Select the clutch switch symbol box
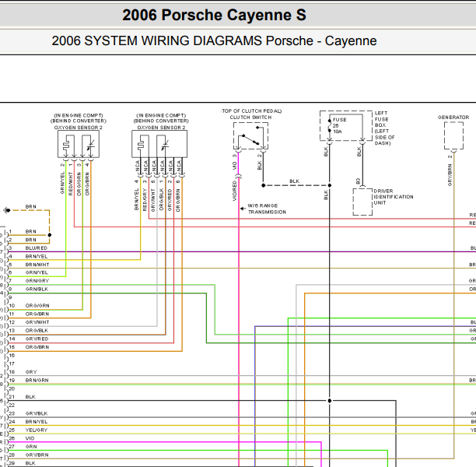This screenshot has height=467, width=476. [x=250, y=135]
